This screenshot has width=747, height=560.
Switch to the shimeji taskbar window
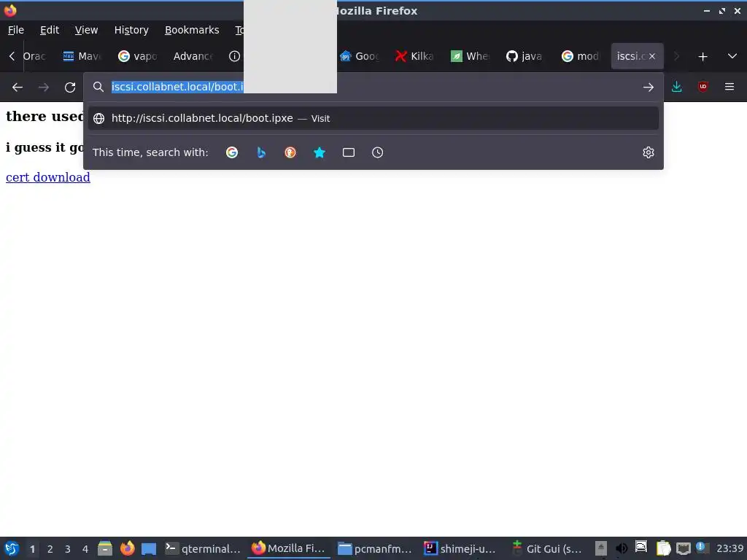coord(461,548)
